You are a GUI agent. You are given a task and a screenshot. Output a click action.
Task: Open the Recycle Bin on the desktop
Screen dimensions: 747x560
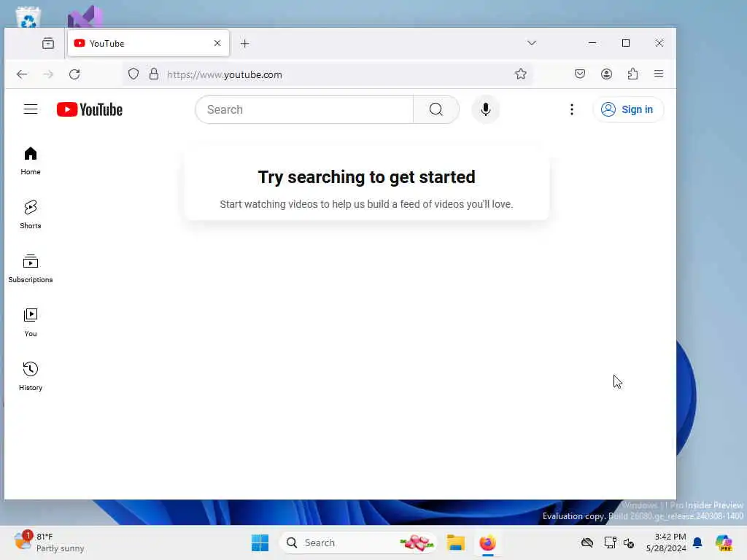tap(28, 17)
